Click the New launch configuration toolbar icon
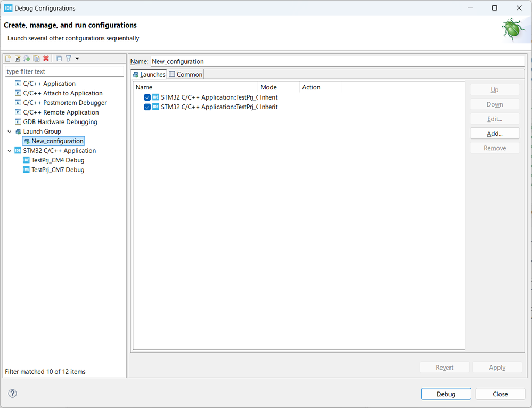This screenshot has height=408, width=532. [8, 59]
